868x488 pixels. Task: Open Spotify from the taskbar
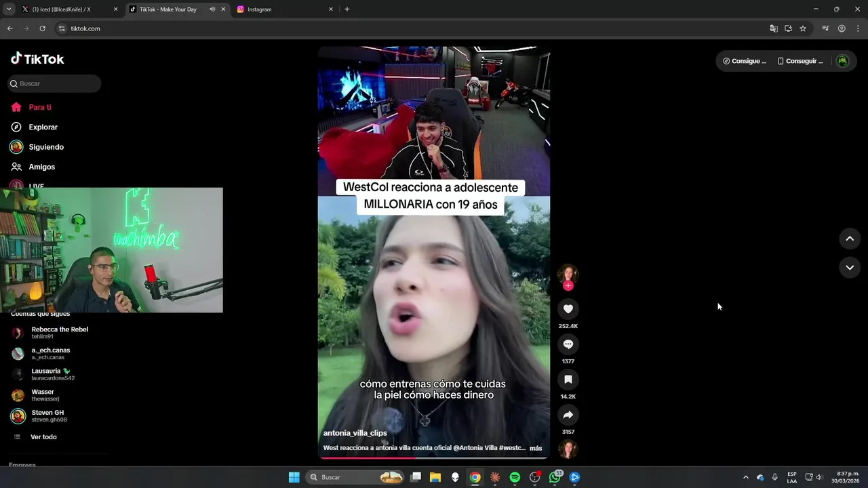click(515, 477)
